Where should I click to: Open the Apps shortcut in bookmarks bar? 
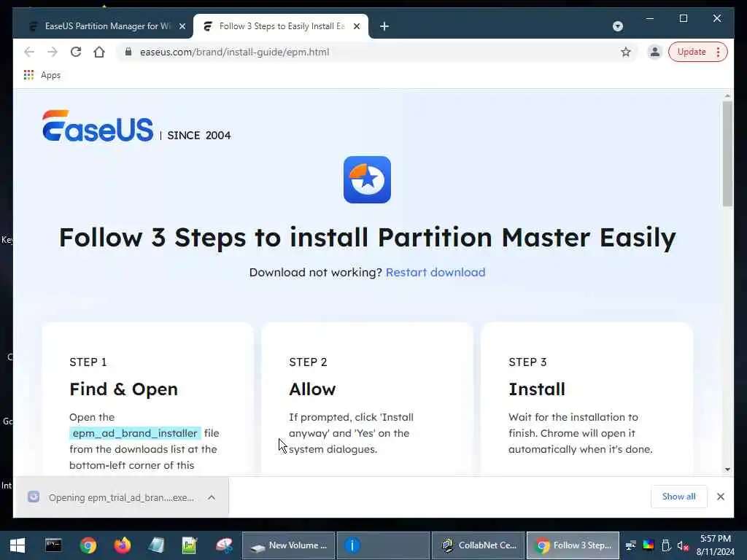click(42, 75)
